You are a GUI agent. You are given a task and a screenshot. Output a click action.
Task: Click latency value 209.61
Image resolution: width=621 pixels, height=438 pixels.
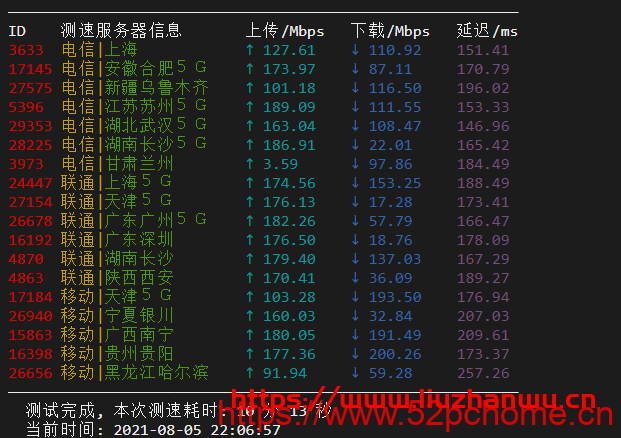(483, 335)
